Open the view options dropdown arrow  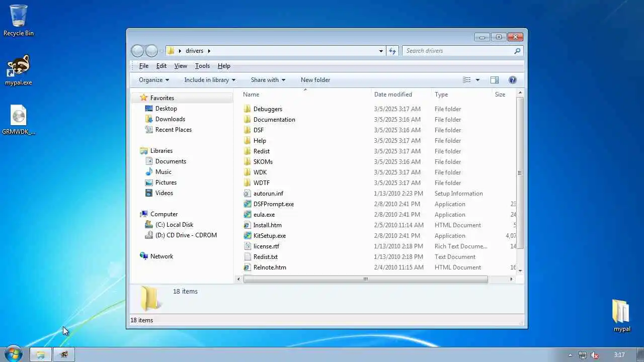[477, 80]
